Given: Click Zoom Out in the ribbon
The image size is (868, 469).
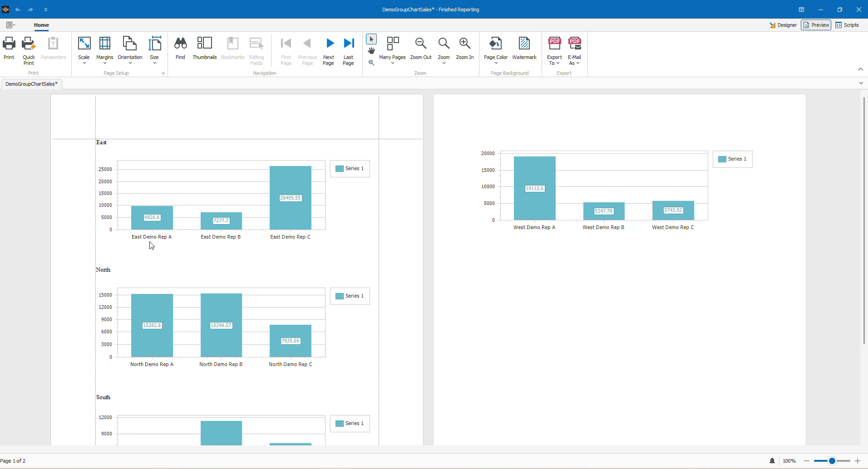Looking at the screenshot, I should click(421, 49).
